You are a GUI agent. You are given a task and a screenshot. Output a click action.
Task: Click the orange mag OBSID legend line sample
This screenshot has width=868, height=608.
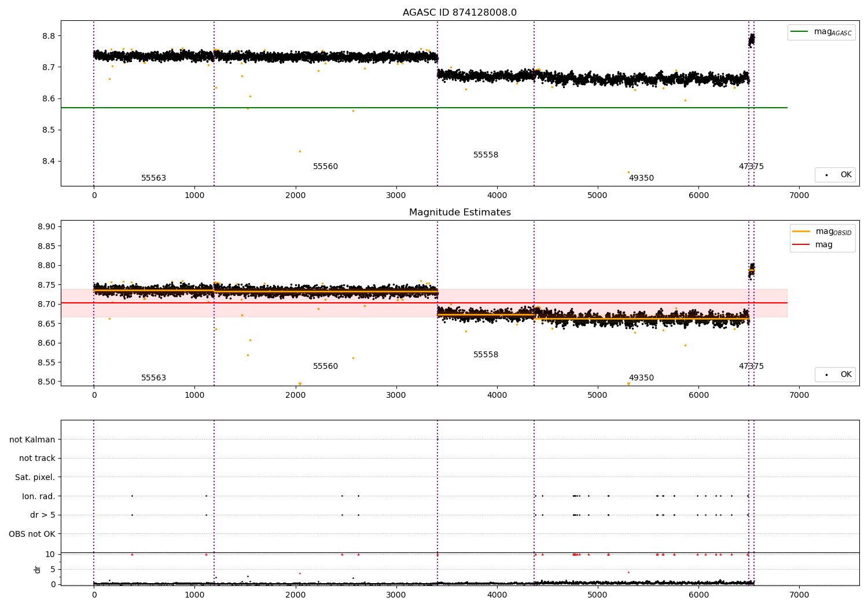pyautogui.click(x=801, y=232)
